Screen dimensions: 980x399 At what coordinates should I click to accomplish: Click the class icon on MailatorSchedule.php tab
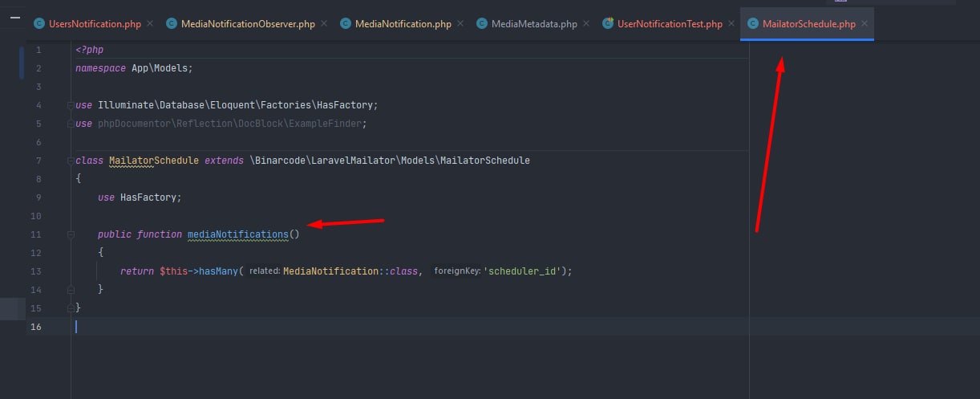point(753,24)
